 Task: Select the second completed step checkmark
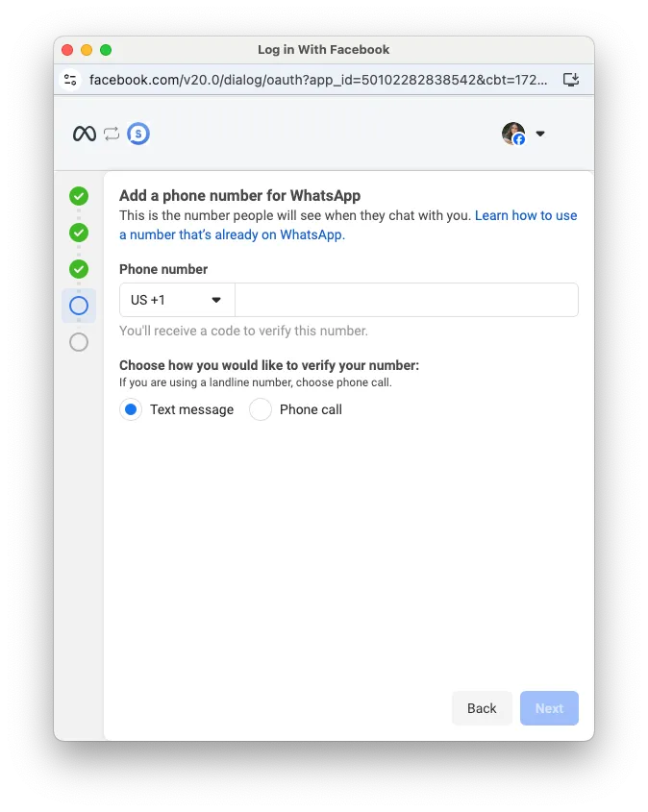(79, 233)
